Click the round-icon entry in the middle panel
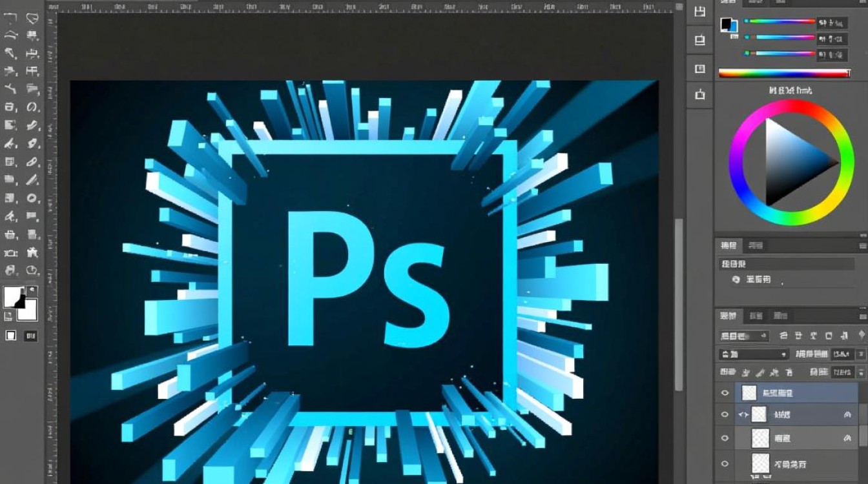 tap(752, 280)
